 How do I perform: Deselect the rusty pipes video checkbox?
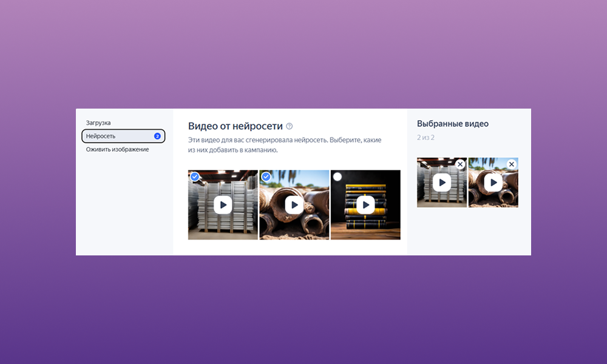266,177
